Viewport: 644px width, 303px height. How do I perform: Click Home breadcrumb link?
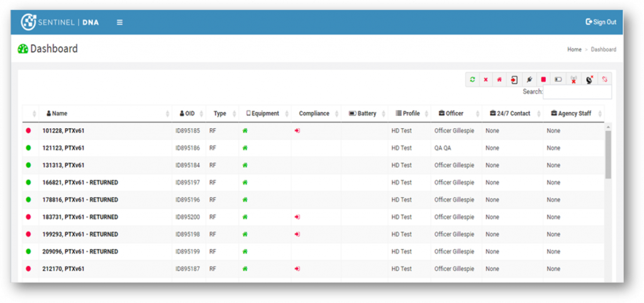pyautogui.click(x=574, y=49)
